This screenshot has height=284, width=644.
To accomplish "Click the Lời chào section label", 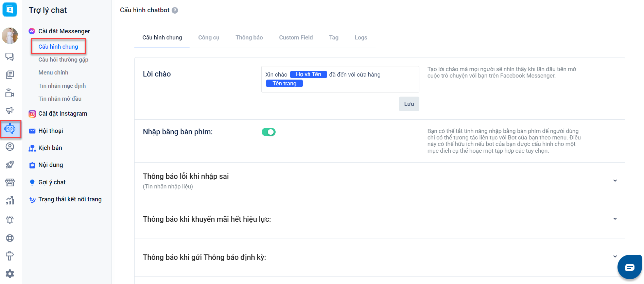I will (x=157, y=74).
